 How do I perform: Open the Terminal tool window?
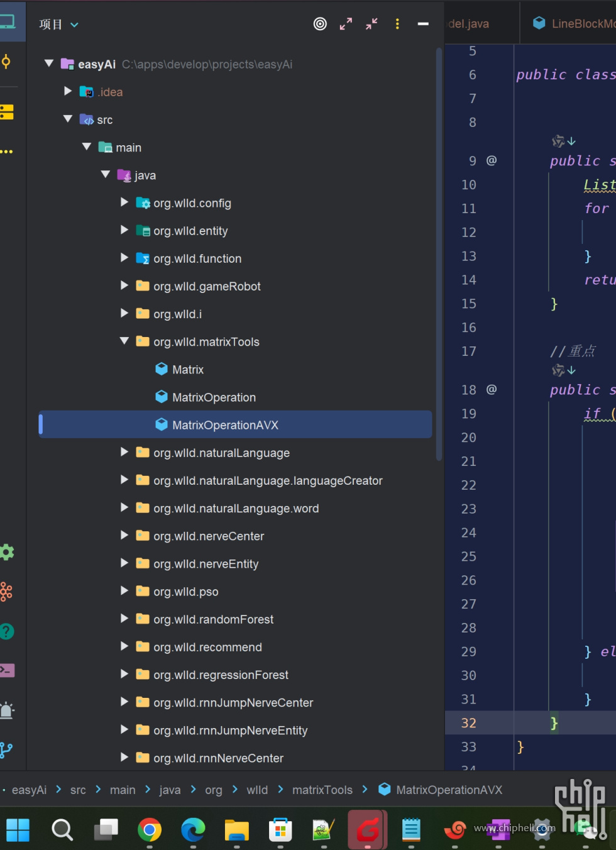point(7,670)
